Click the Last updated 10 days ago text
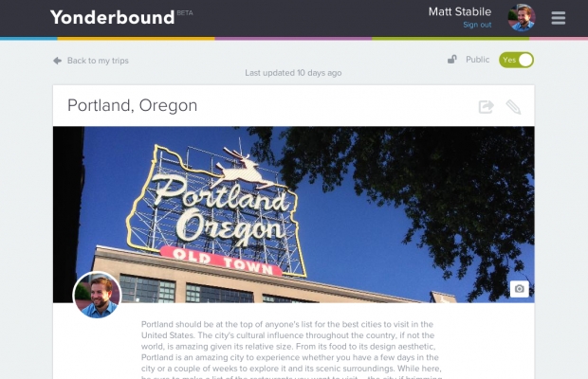The height and width of the screenshot is (379, 588). (293, 73)
